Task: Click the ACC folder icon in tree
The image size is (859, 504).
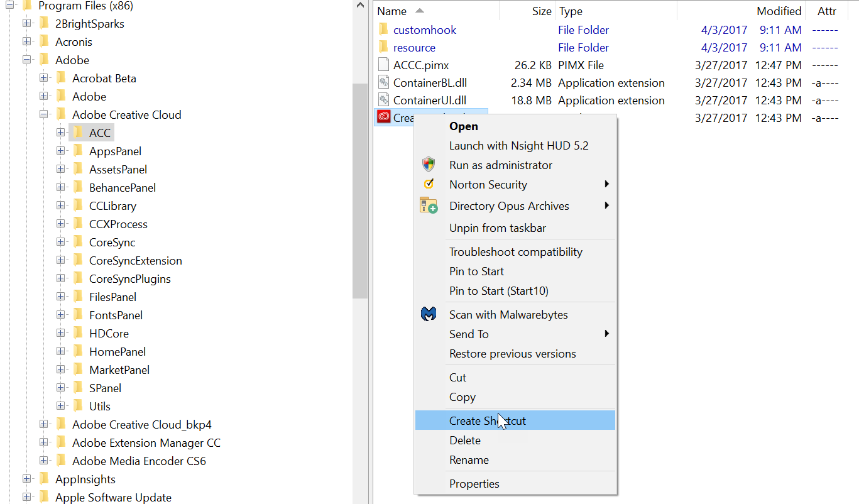Action: (78, 133)
